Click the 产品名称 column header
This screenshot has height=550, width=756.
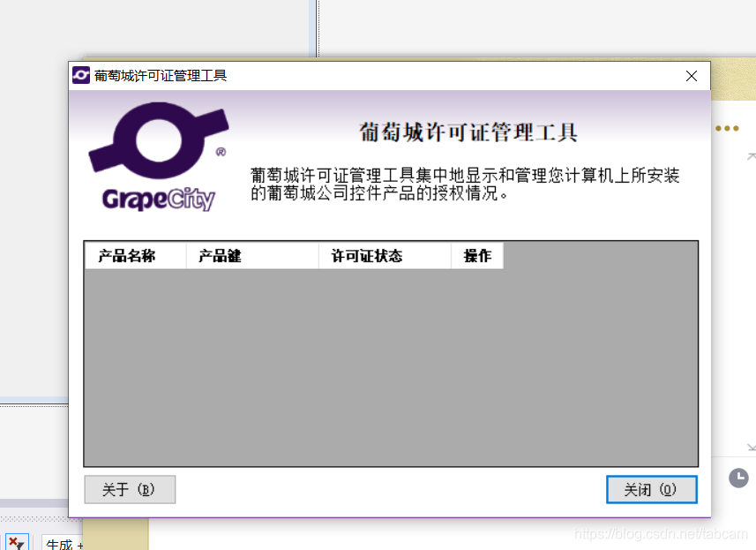[x=136, y=256]
